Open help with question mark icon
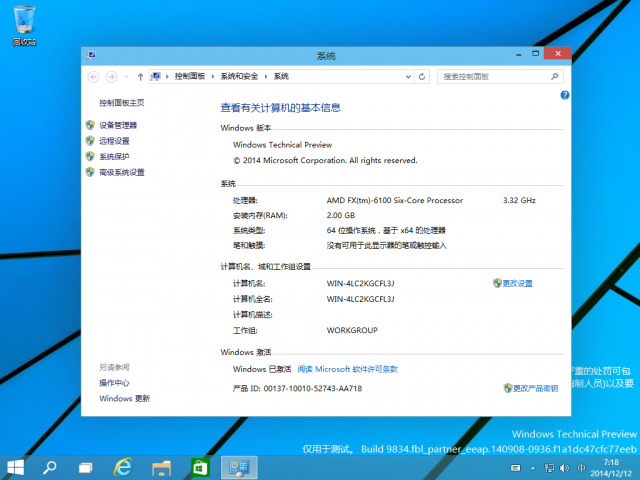Viewport: 640px width, 480px height. pyautogui.click(x=564, y=95)
